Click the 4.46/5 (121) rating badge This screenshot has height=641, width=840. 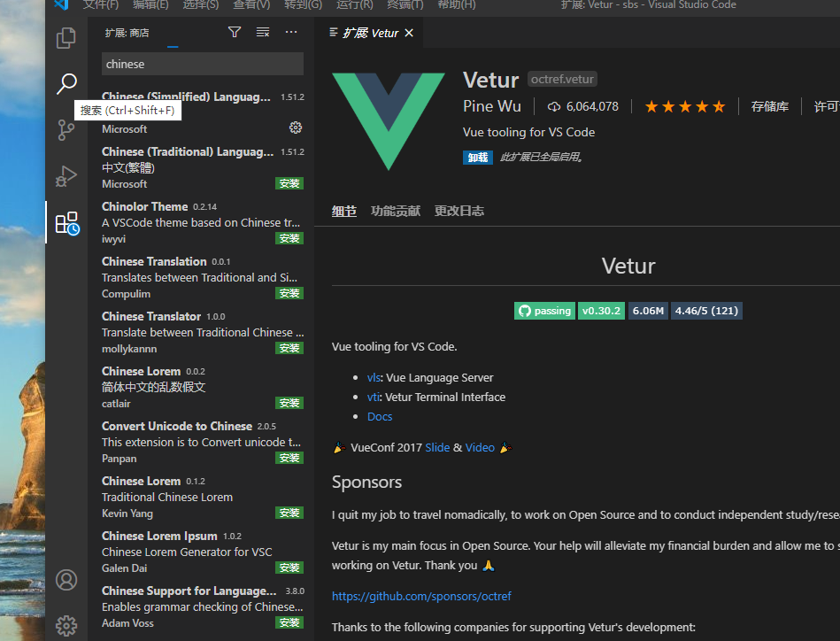(706, 311)
